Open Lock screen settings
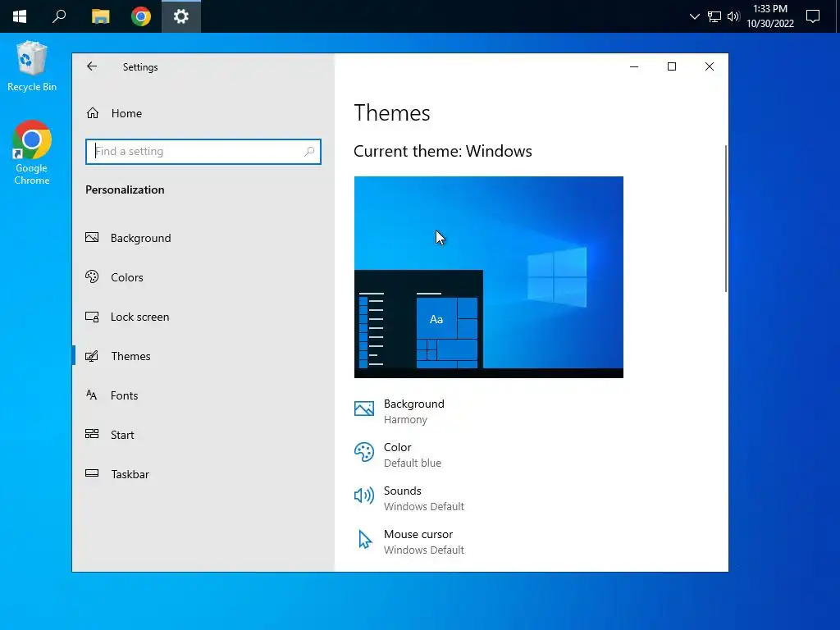 coord(203,317)
